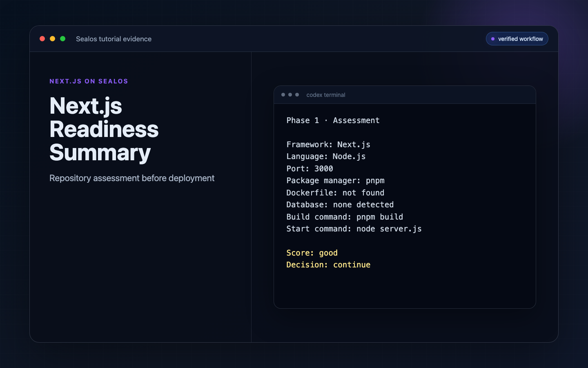Click the Language: Node.js line
This screenshot has height=368, width=588.
click(326, 157)
